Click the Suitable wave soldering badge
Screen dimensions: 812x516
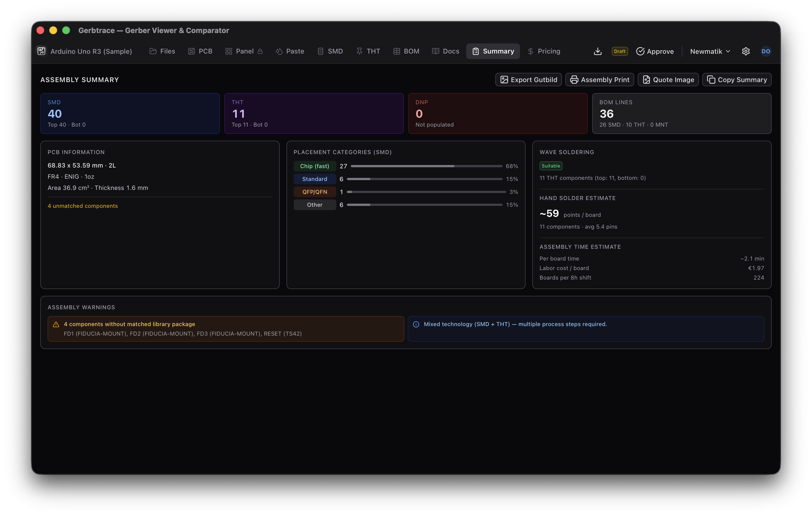[551, 166]
